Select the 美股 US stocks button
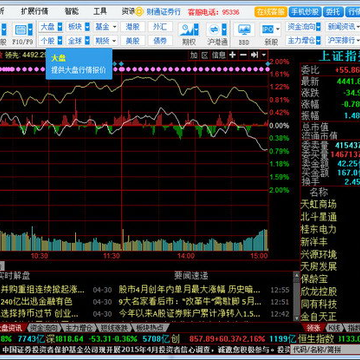Image resolution: width=360 pixels, height=360 pixels. (x=133, y=41)
